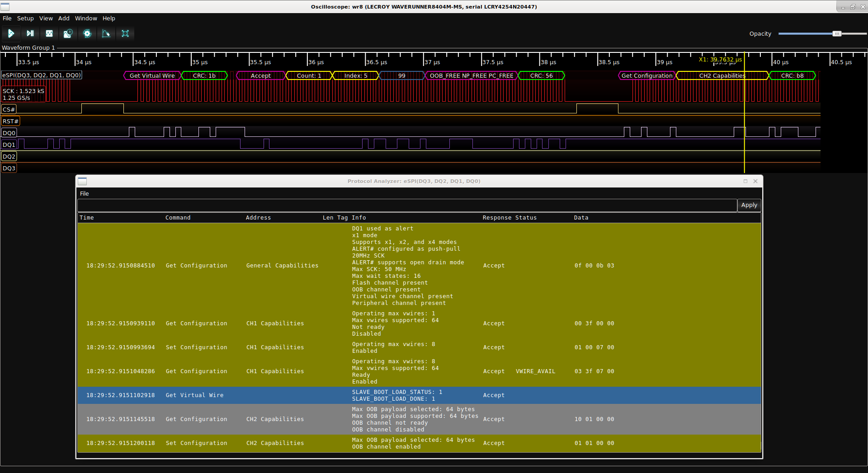The height and width of the screenshot is (473, 868).
Task: Select the CS# channel label
Action: coord(9,109)
